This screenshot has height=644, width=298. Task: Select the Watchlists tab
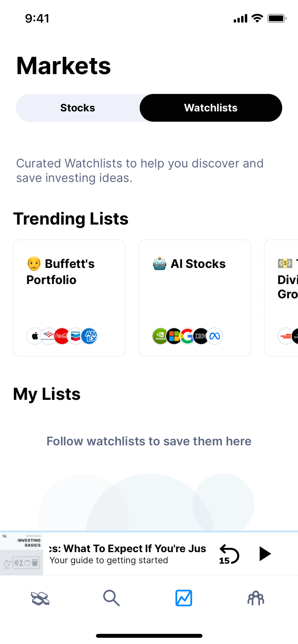(211, 108)
